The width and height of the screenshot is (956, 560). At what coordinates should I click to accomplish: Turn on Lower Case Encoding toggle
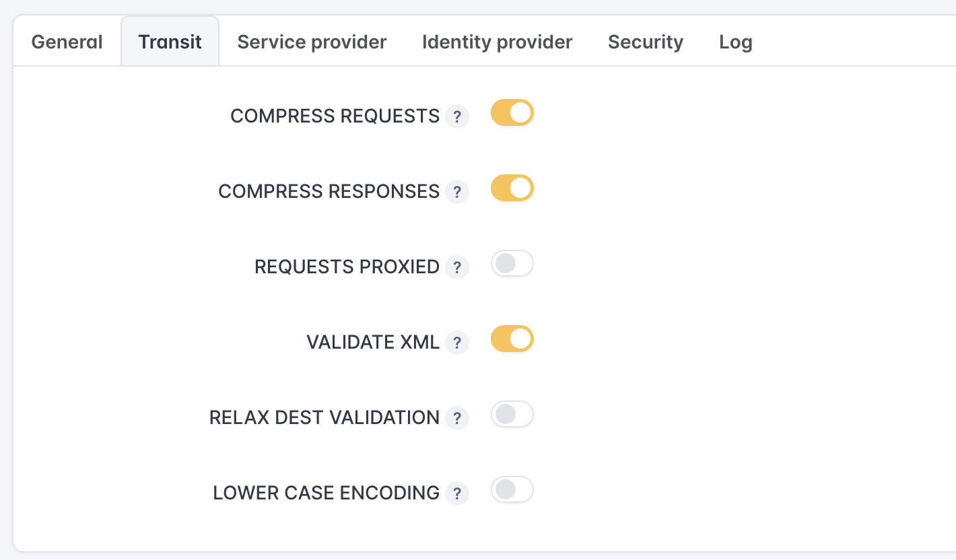pyautogui.click(x=512, y=490)
